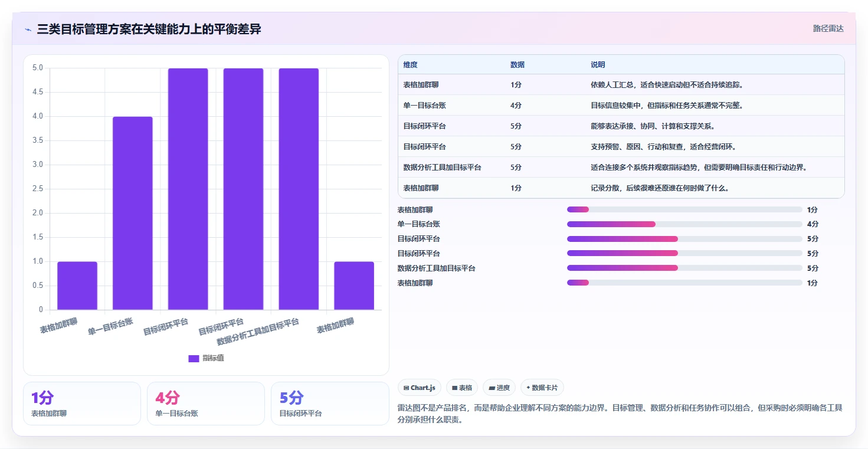Select the table cell starting 支持预警

point(715,147)
